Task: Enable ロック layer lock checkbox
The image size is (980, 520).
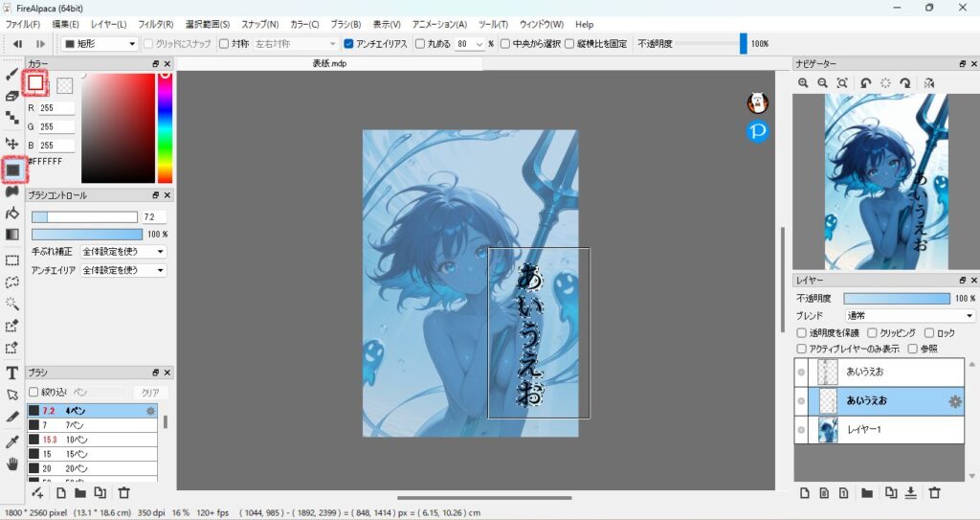Action: pyautogui.click(x=928, y=333)
